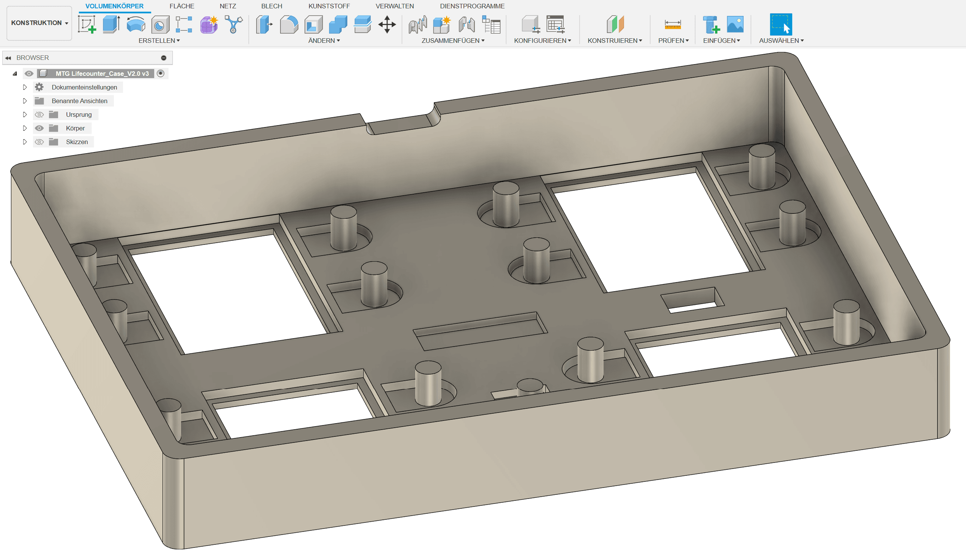Screen dimensions: 966x560
Task: Select the Bohrung tool
Action: click(160, 24)
